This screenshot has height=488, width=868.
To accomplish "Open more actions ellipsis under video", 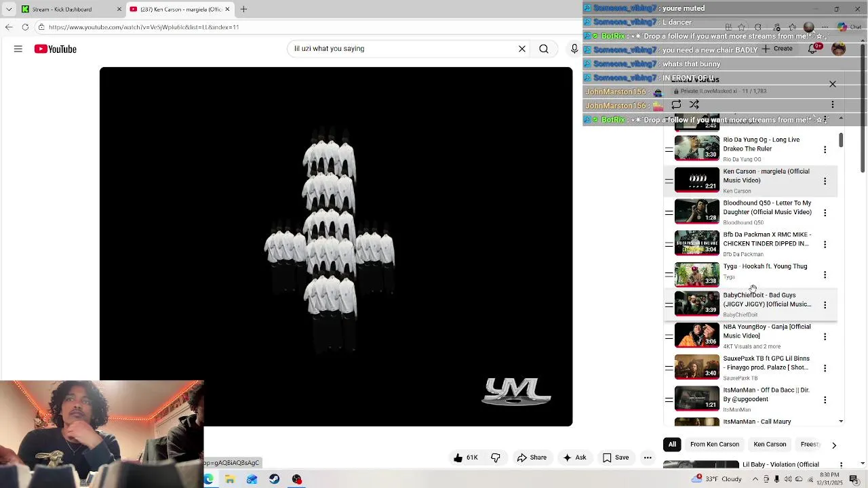I will click(648, 457).
